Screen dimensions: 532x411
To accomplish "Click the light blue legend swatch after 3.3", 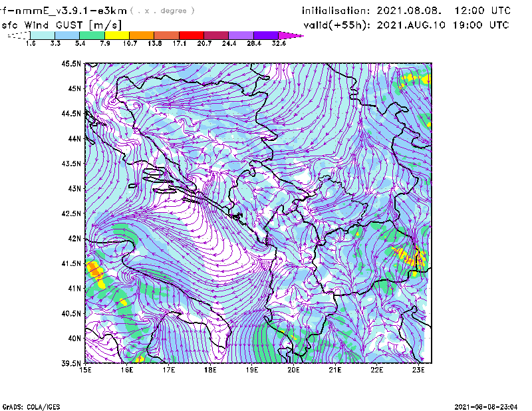I will point(67,35).
